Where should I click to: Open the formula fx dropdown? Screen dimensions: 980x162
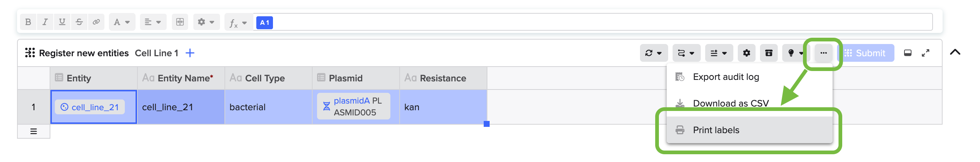pos(238,23)
